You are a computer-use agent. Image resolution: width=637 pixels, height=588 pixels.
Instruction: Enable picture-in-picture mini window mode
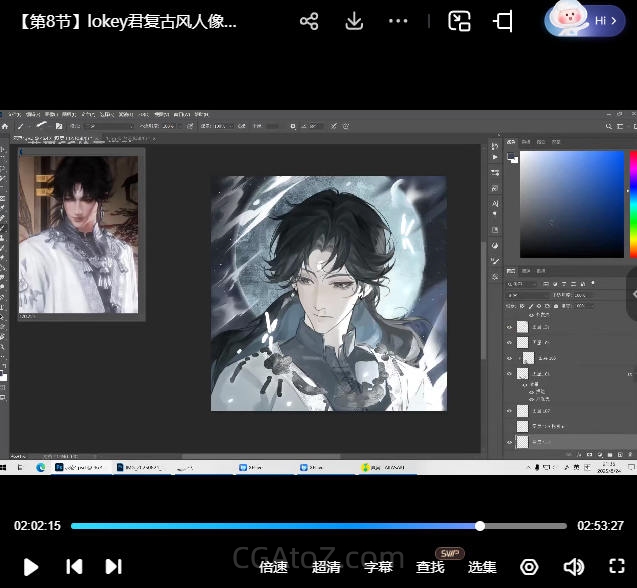(x=459, y=21)
